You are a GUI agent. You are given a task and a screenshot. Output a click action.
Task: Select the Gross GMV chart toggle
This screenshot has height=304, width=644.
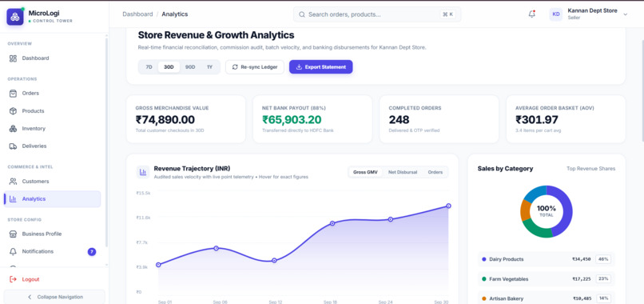(x=365, y=172)
